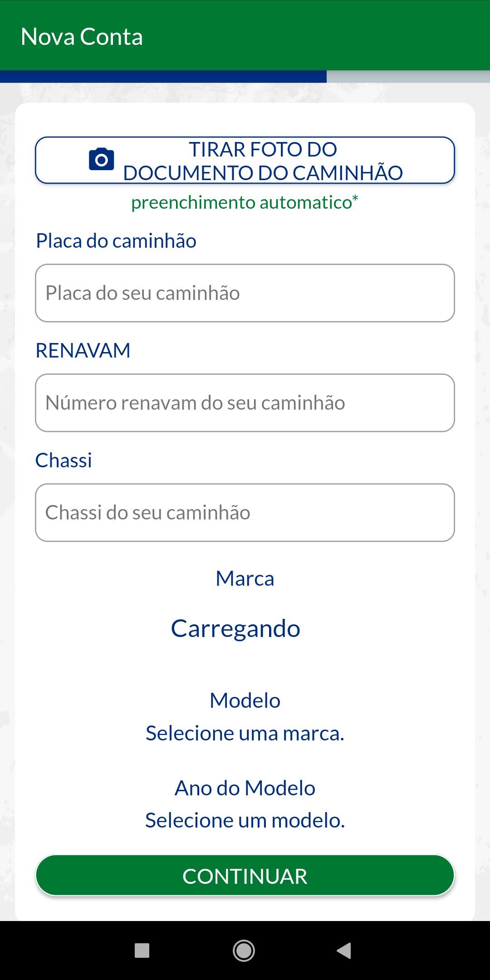The image size is (490, 980).
Task: Tap the "preenchimento automatico*" note
Action: pos(245,202)
